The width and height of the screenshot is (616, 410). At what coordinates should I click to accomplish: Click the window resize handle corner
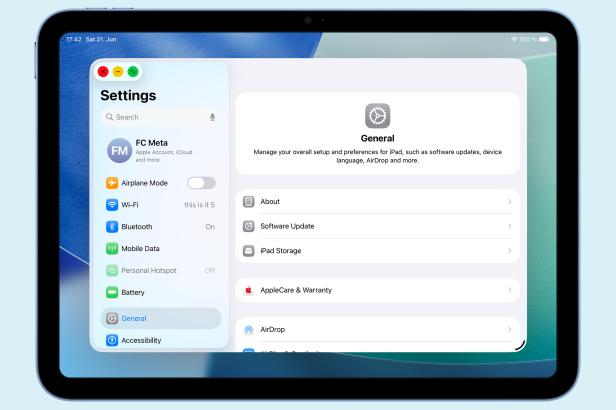click(x=520, y=345)
